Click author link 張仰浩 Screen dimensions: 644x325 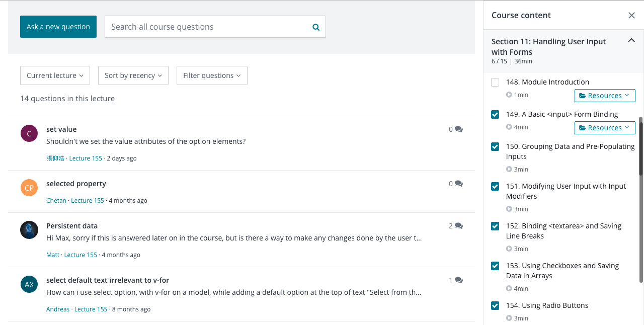[55, 158]
